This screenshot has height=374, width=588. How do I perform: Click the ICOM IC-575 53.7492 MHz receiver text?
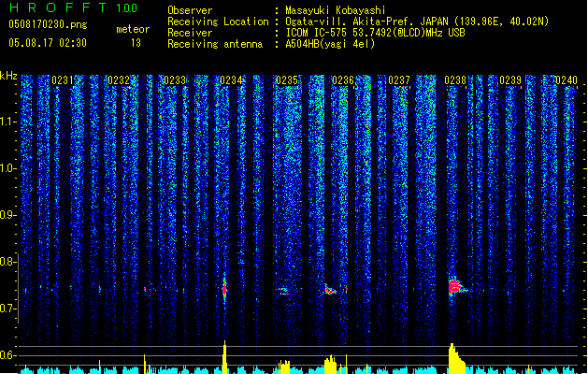(376, 33)
